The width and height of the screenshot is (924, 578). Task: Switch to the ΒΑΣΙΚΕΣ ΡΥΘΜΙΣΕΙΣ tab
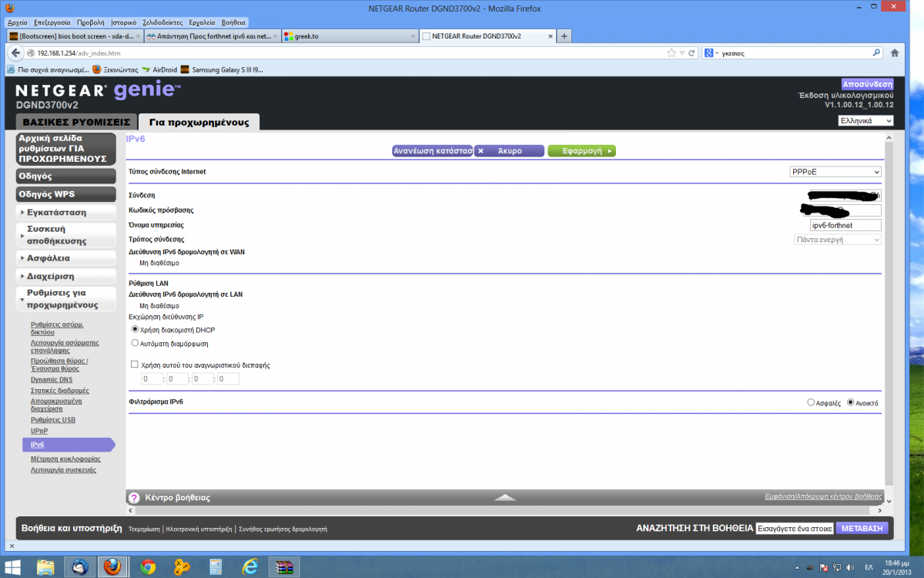pos(76,122)
